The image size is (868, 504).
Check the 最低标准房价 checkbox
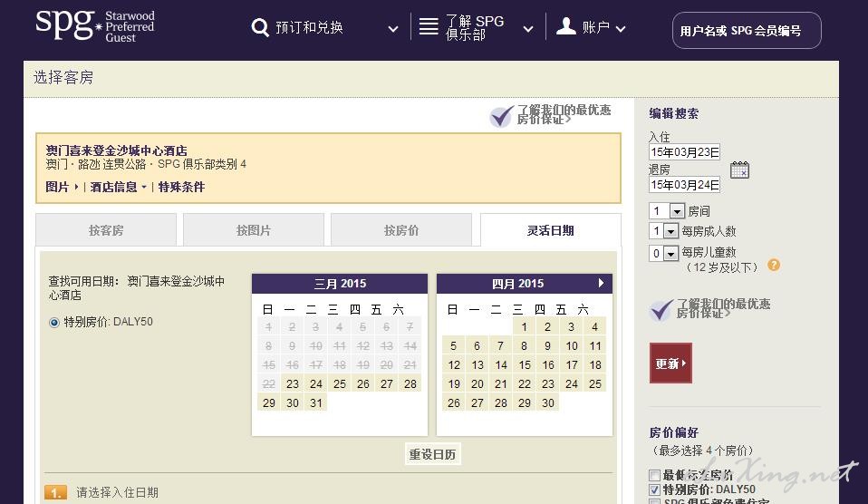654,475
